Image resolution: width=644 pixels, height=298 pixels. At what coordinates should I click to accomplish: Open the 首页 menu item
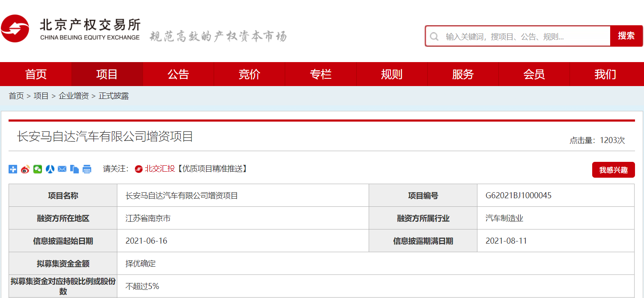pos(36,74)
